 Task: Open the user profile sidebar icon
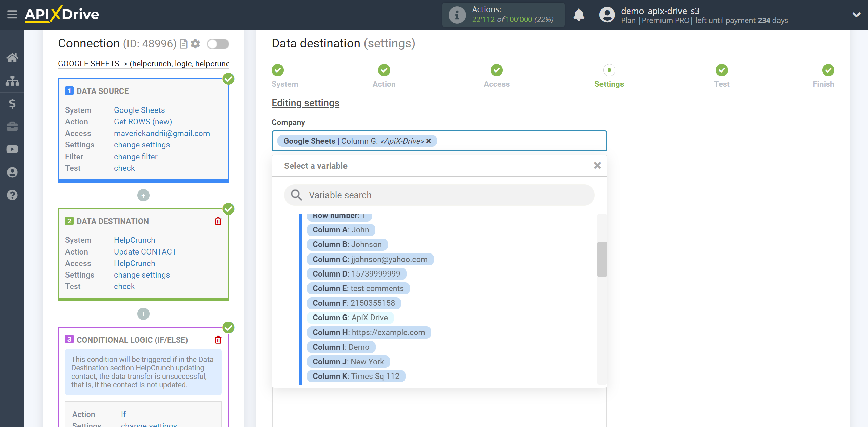[12, 172]
